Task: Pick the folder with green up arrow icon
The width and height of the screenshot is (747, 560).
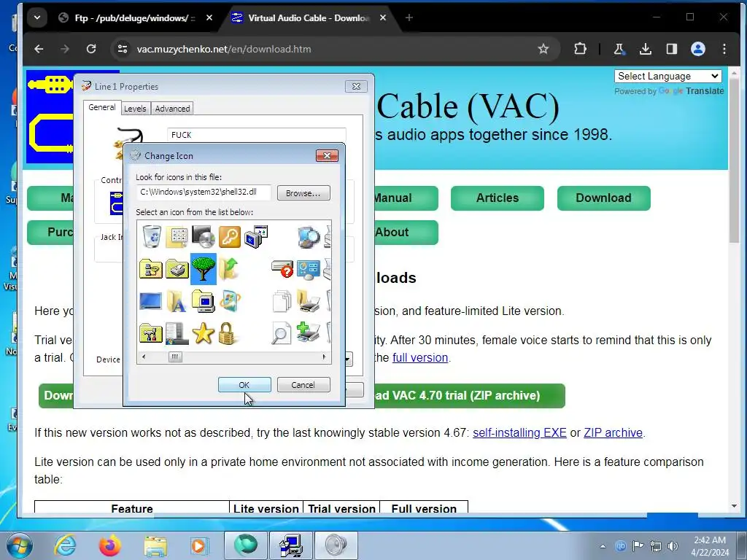Action: pyautogui.click(x=229, y=268)
